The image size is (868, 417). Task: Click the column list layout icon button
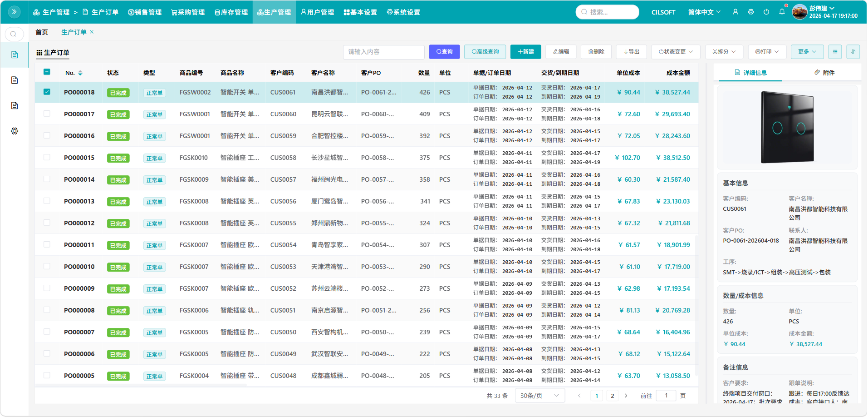coord(835,52)
